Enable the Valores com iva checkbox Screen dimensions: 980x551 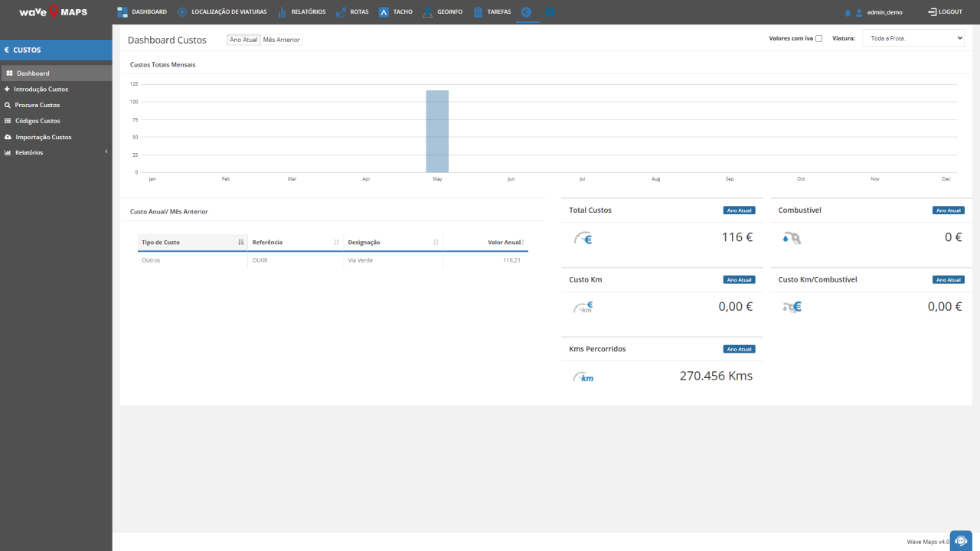coord(818,38)
